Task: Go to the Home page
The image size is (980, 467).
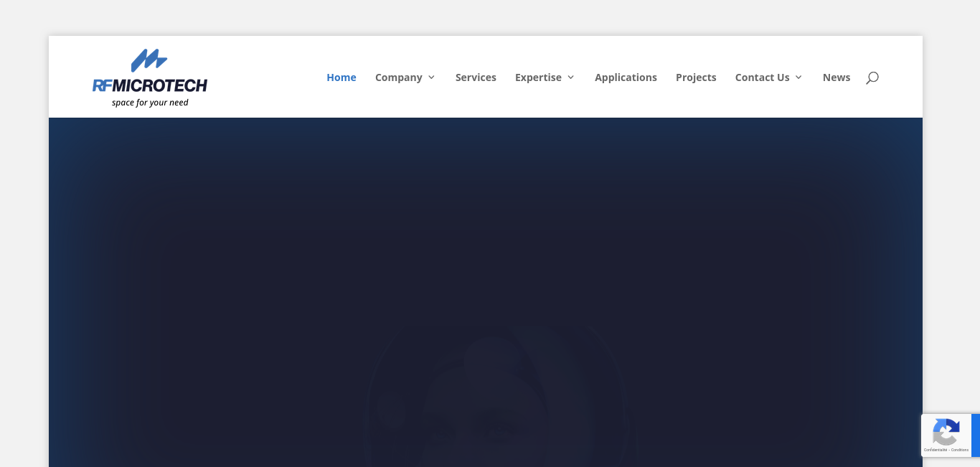Action: 341,77
